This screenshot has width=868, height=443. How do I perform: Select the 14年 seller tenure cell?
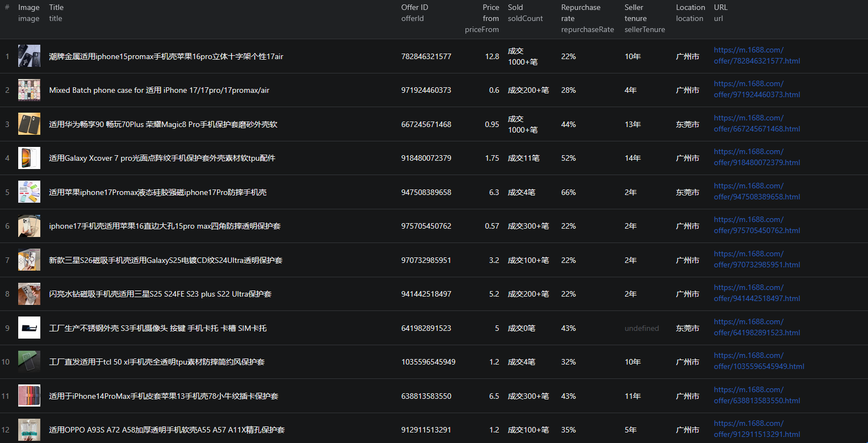point(633,158)
